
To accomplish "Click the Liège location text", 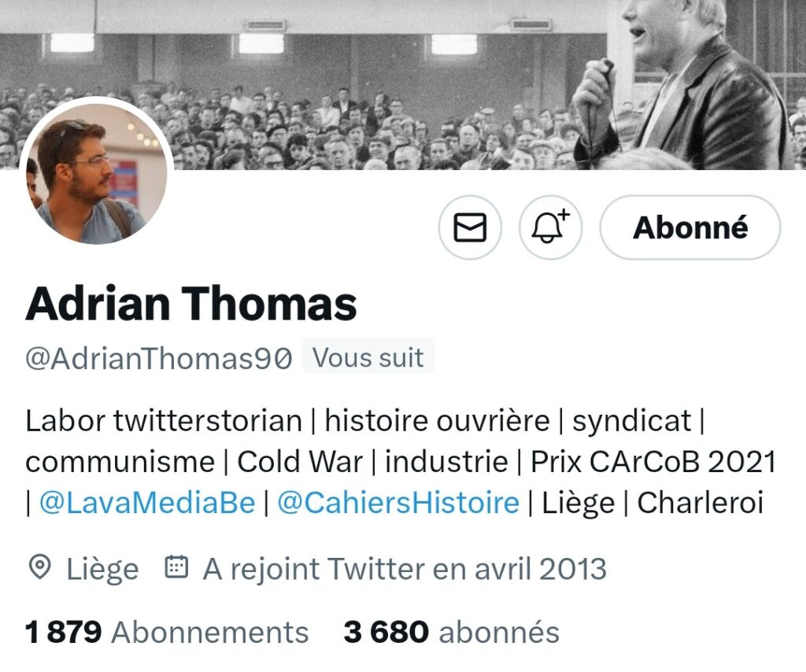I will [x=102, y=569].
